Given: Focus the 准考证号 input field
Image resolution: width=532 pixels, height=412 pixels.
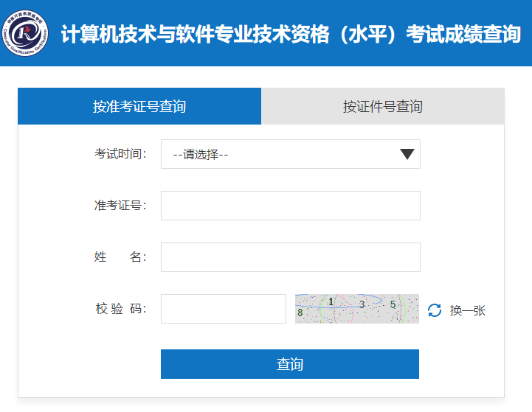Looking at the screenshot, I should tap(290, 206).
